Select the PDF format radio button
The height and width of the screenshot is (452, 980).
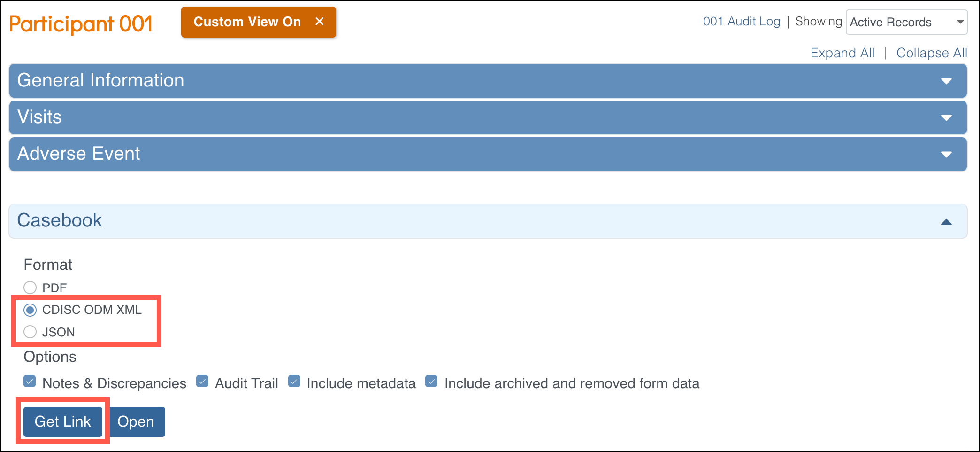click(30, 287)
